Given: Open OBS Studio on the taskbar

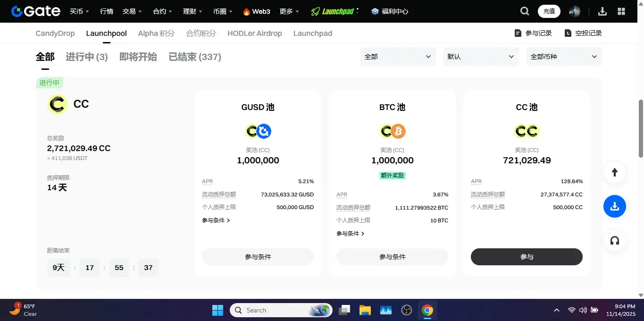Looking at the screenshot, I should [x=407, y=310].
